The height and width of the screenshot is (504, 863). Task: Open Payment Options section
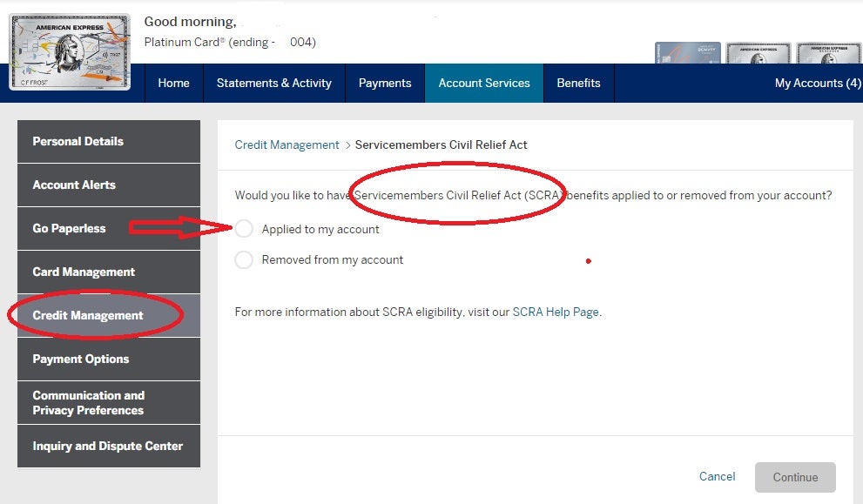[x=109, y=359]
